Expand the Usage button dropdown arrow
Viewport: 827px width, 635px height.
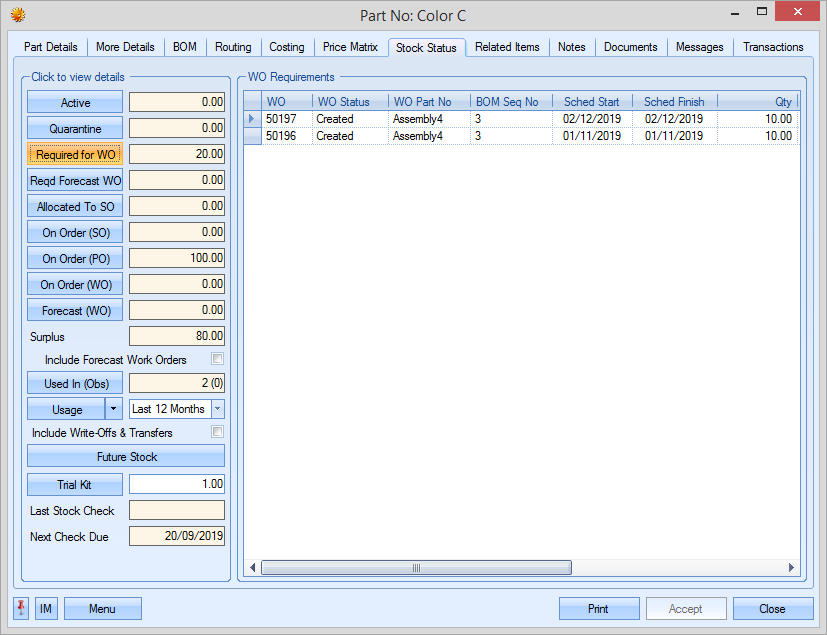[x=114, y=409]
